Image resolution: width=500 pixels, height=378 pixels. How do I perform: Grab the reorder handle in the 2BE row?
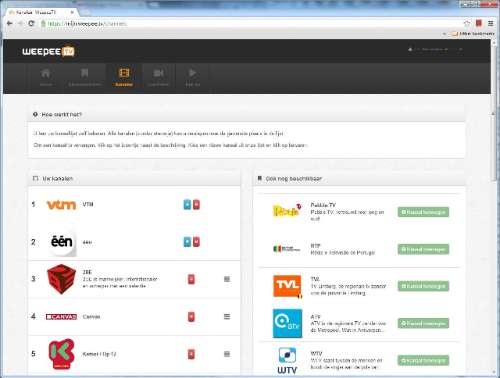coord(227,279)
